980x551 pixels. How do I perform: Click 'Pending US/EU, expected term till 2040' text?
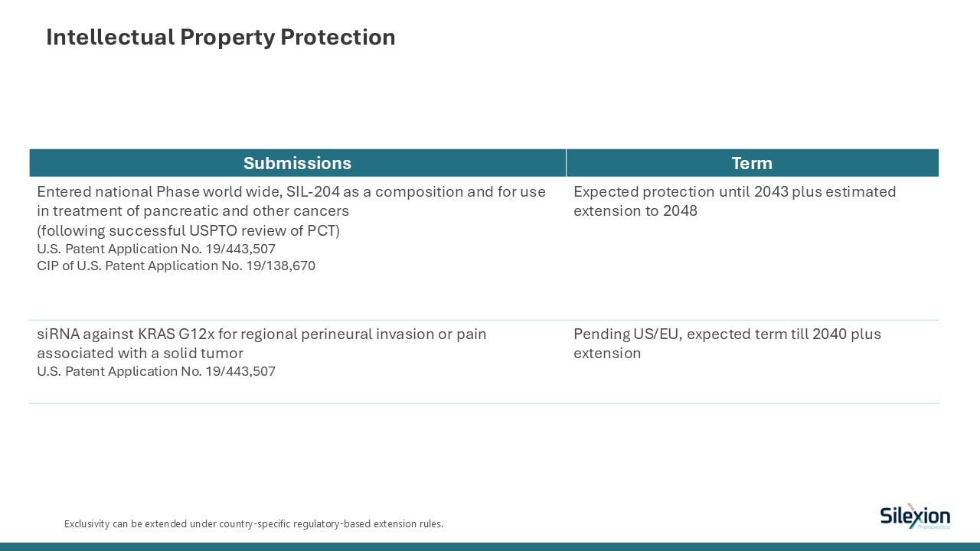point(727,334)
